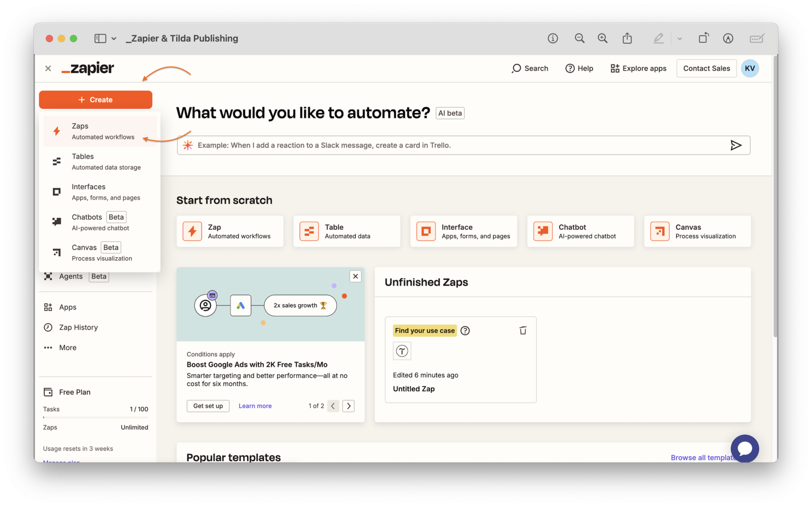This screenshot has height=507, width=812.
Task: Go to the Zapier logo home
Action: coord(88,68)
